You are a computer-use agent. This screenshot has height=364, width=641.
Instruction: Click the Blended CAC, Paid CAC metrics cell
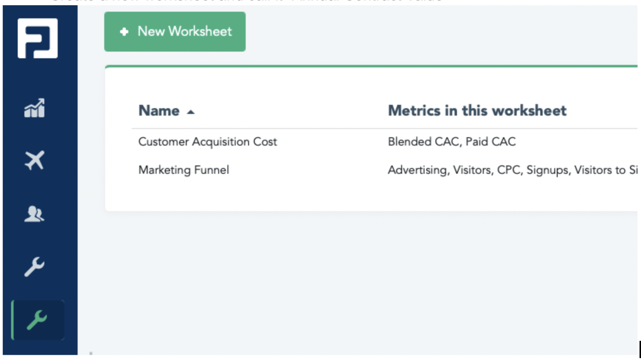pyautogui.click(x=452, y=142)
